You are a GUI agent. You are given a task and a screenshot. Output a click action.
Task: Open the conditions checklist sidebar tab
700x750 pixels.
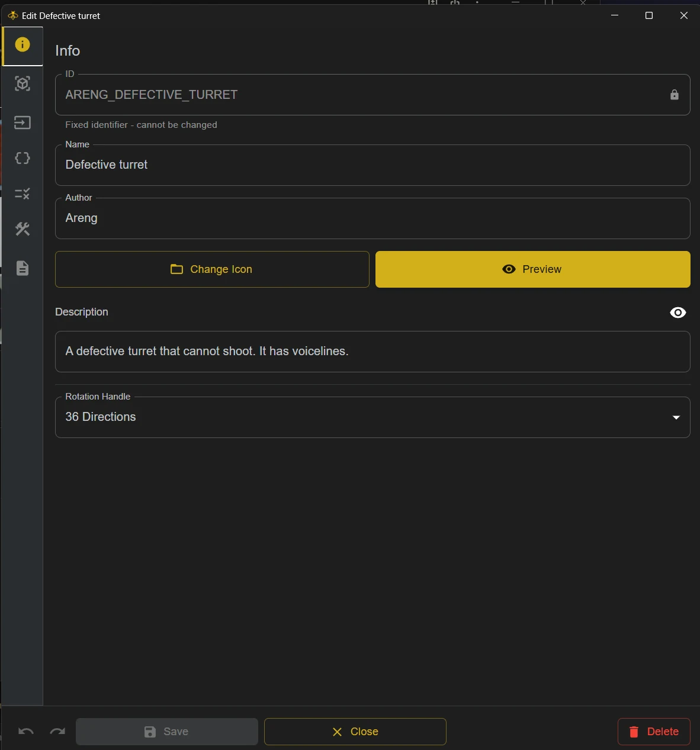coord(23,194)
